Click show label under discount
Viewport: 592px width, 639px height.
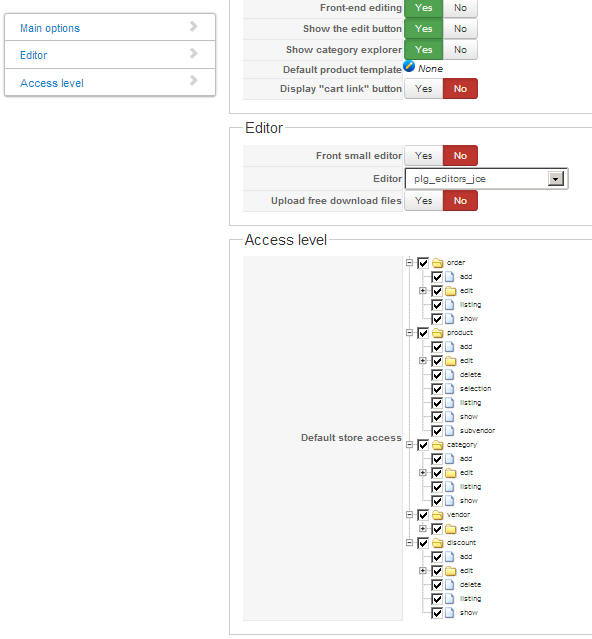tap(469, 613)
